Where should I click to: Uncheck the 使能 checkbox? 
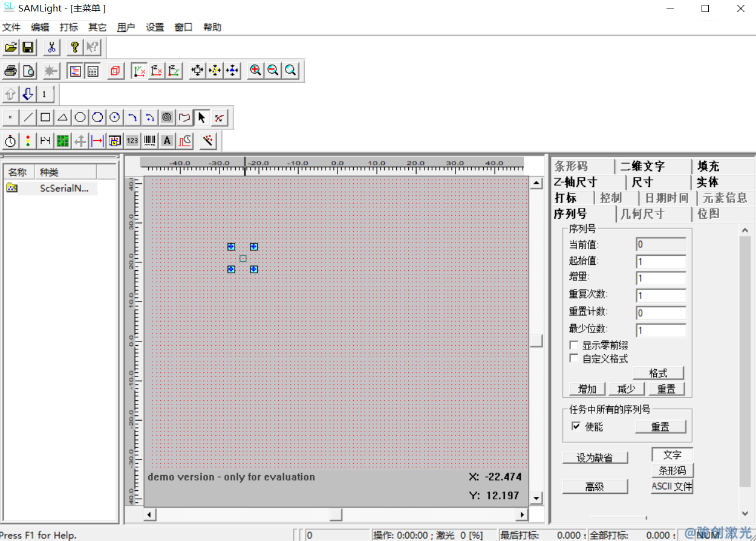click(576, 426)
